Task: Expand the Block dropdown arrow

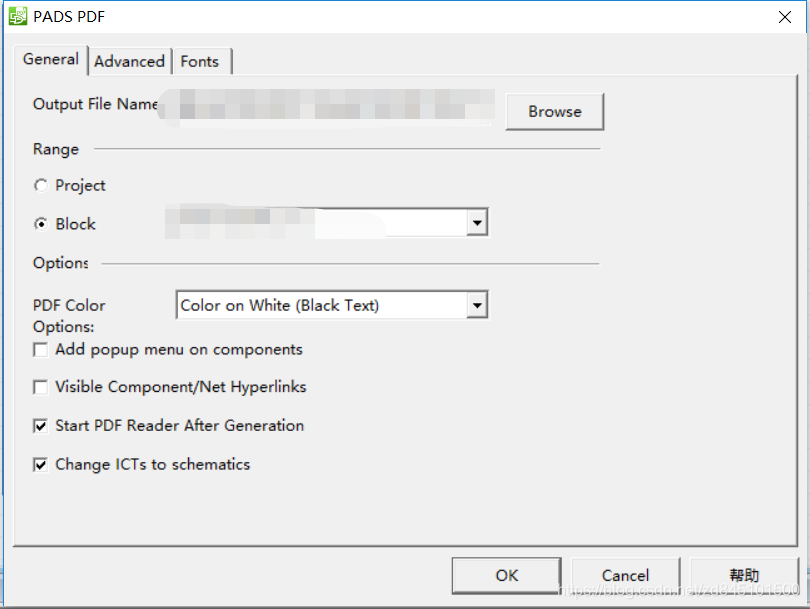Action: click(477, 223)
